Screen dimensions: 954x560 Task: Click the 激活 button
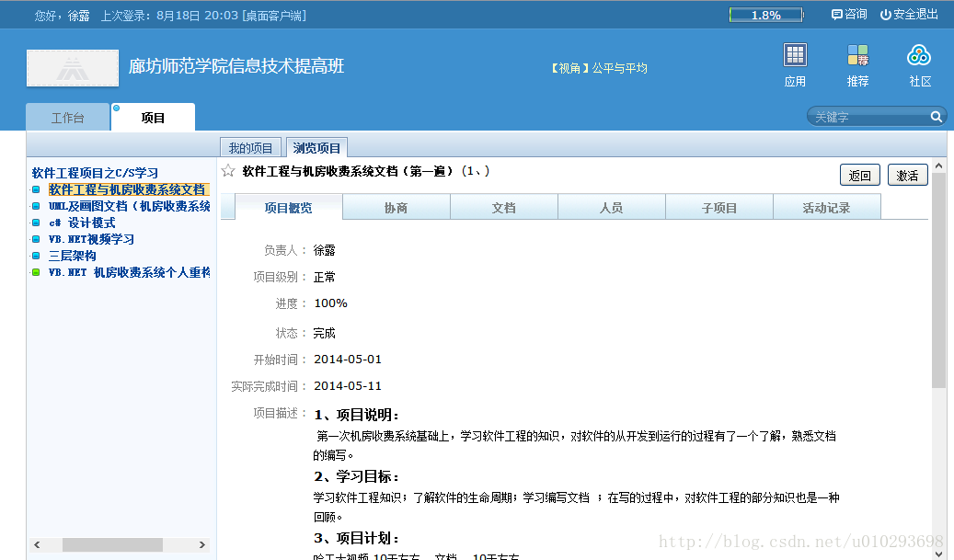pos(907,175)
